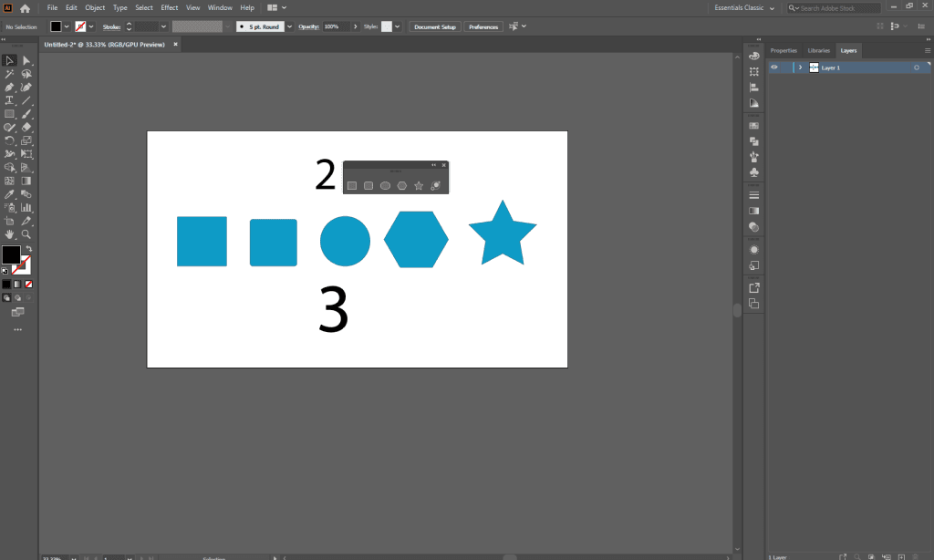Select the Symbol Sprayer tool
The width and height of the screenshot is (934, 560).
point(9,207)
